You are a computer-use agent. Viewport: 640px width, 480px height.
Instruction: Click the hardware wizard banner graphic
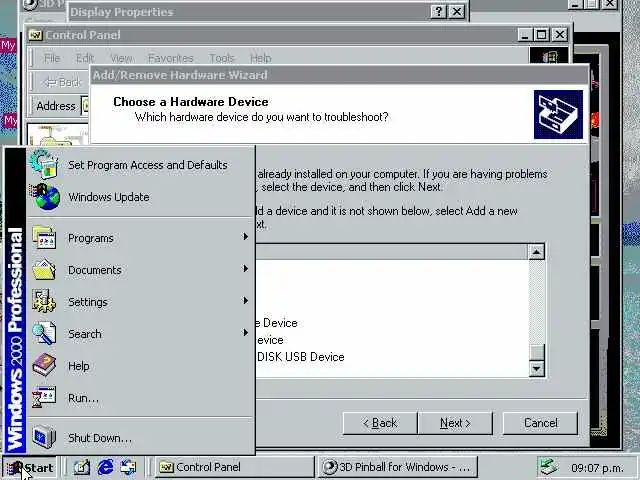coord(558,114)
